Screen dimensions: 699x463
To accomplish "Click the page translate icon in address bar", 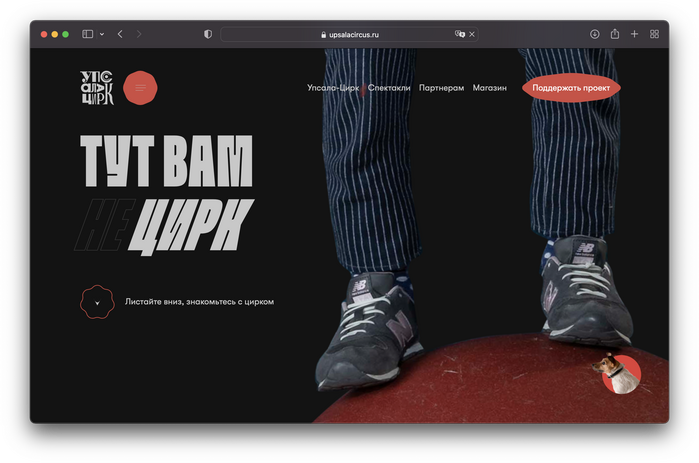I will coord(460,34).
